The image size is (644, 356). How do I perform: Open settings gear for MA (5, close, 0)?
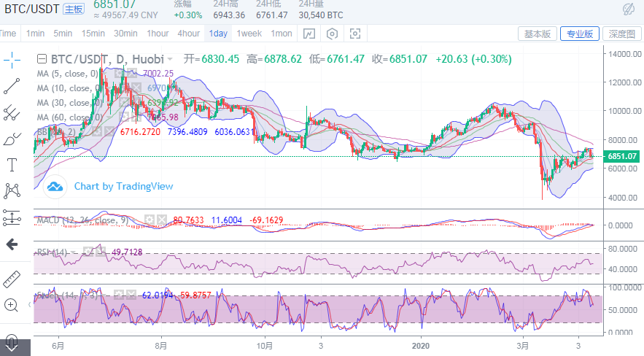point(119,74)
